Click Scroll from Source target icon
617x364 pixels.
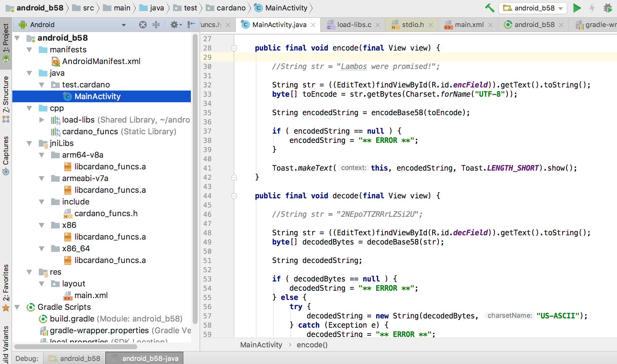coord(143,25)
